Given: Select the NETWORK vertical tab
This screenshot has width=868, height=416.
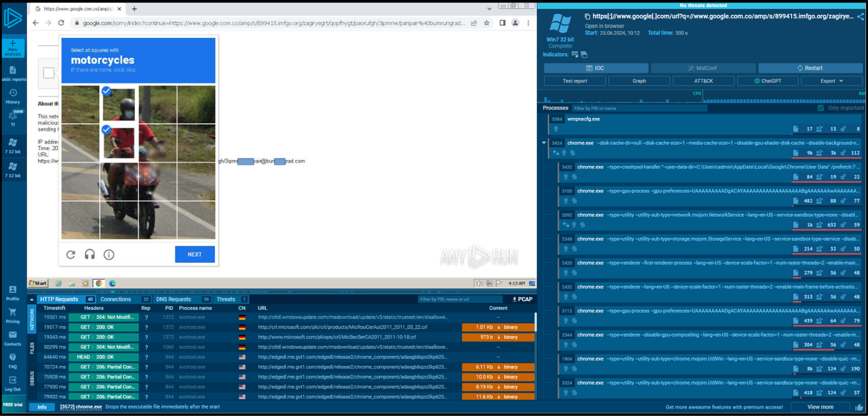Looking at the screenshot, I should point(32,320).
